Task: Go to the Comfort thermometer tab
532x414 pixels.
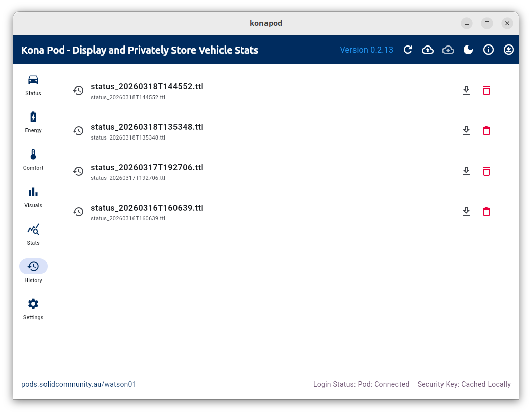Action: pos(33,159)
